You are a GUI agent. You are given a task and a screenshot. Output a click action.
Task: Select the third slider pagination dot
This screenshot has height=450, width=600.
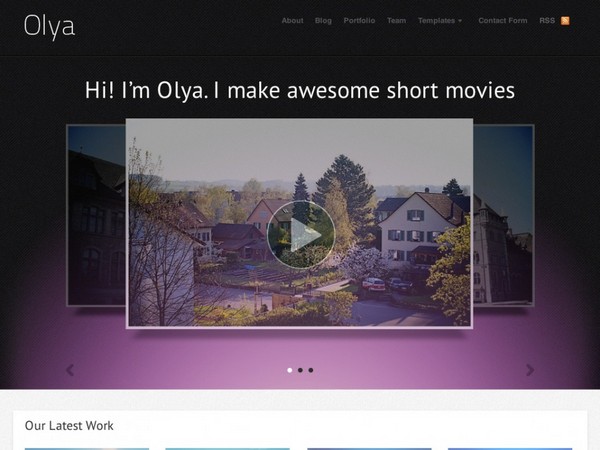[x=311, y=370]
